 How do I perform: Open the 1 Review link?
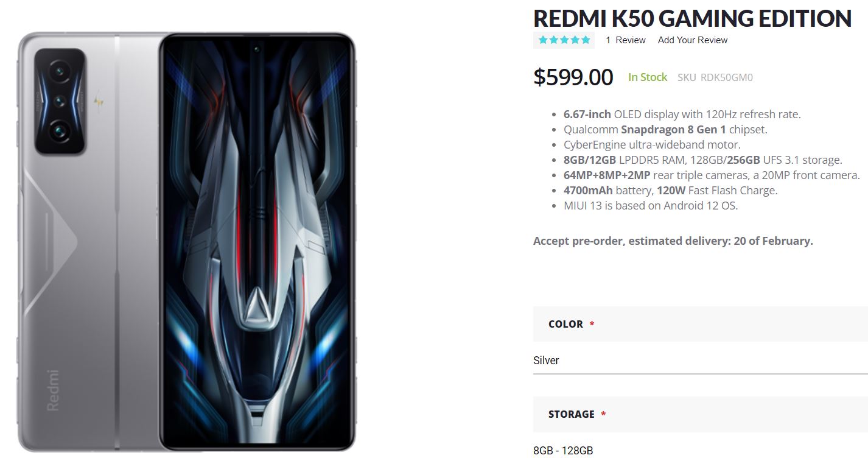pos(625,40)
